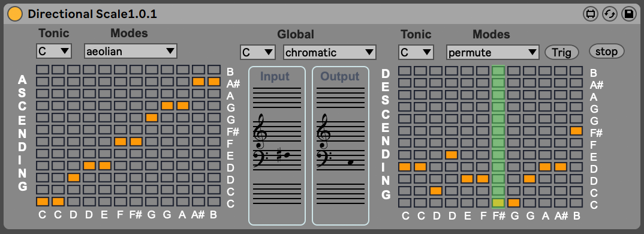Click the save preset disk icon
644x234 pixels.
pyautogui.click(x=628, y=14)
